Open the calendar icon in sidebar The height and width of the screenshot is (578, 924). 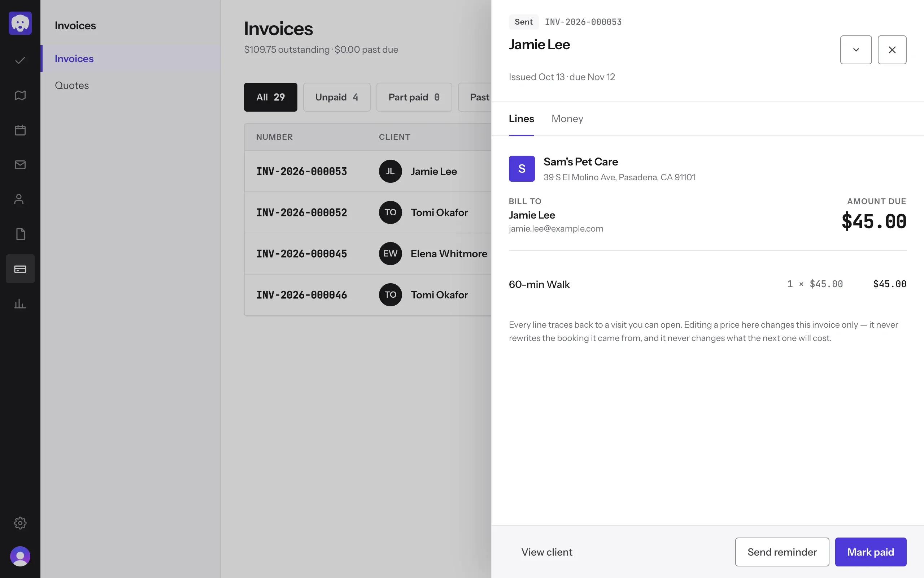point(20,130)
